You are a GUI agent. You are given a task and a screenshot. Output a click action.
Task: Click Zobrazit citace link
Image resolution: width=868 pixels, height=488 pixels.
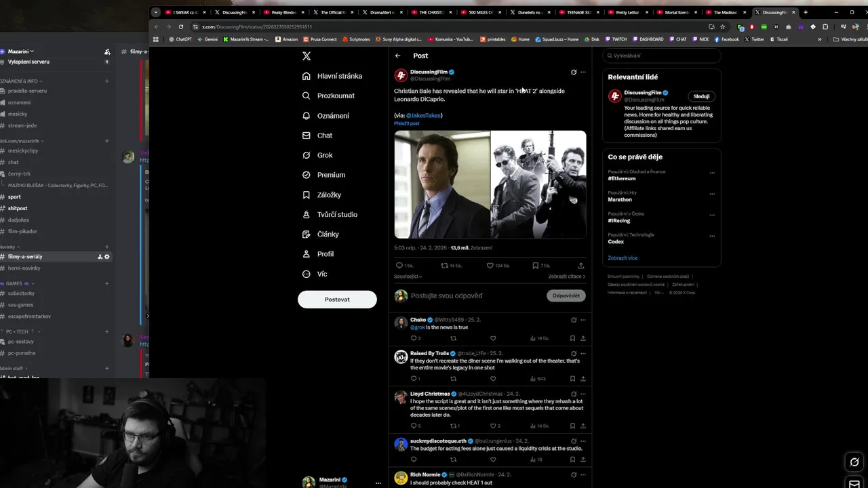[567, 277]
